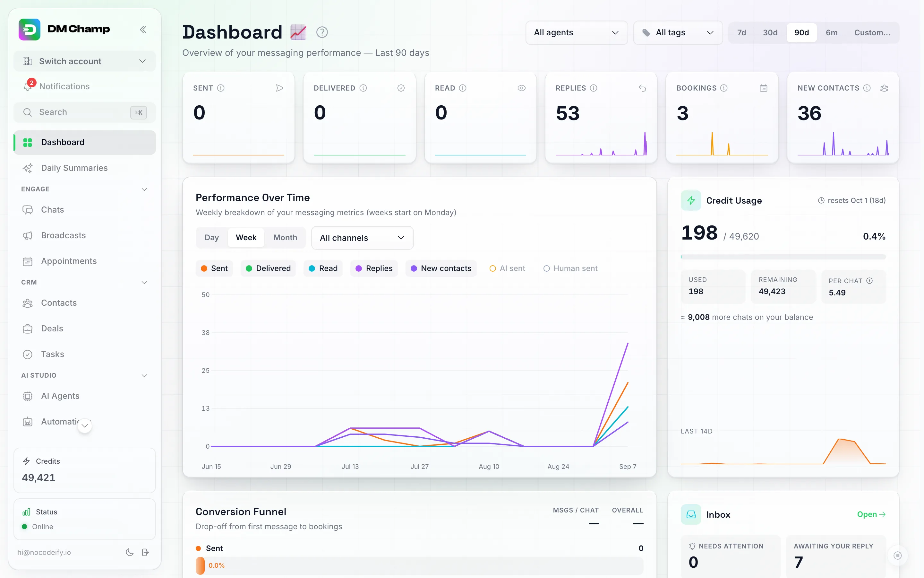This screenshot has width=924, height=578.
Task: Toggle the Sent series in legend
Action: 214,268
